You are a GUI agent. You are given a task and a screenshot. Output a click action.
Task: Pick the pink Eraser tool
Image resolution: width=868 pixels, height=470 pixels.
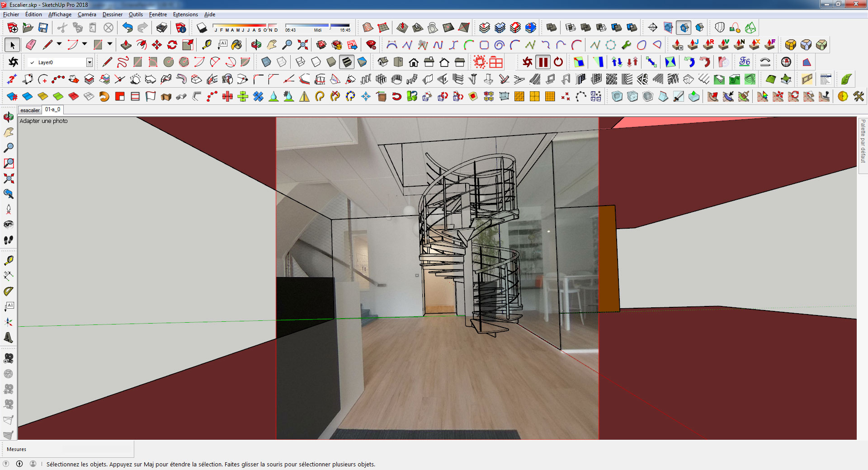pos(31,45)
